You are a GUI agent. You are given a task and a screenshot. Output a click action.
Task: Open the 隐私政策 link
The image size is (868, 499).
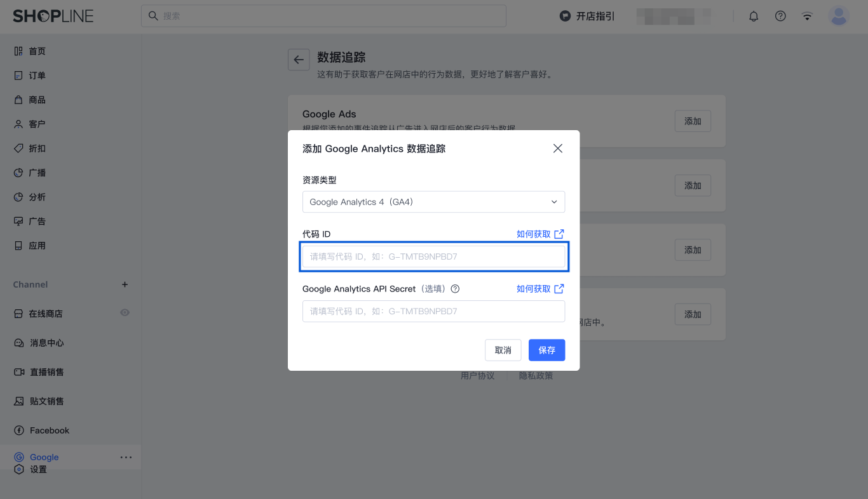[536, 376]
